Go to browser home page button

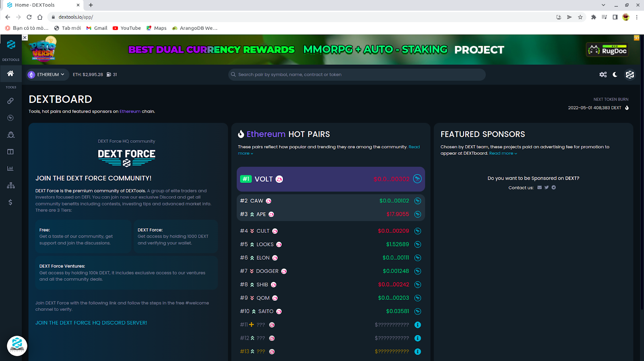(x=40, y=17)
